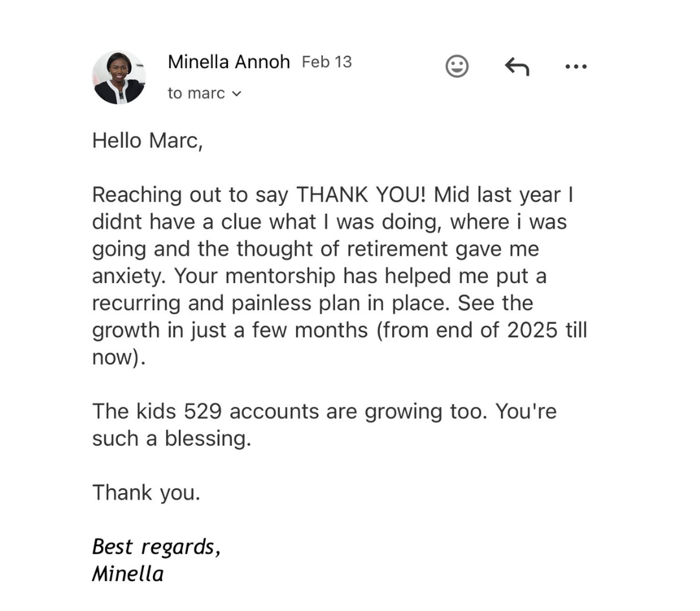Expand recipient details chevron beside 'to marc'
Screen dimensions: 700x611
click(237, 94)
